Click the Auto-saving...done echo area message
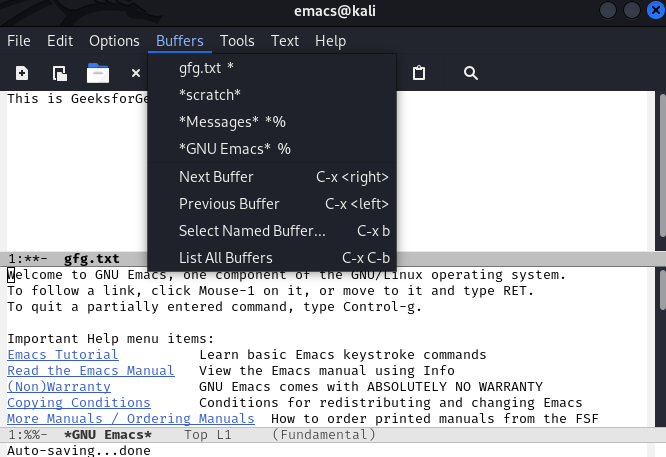 click(79, 450)
